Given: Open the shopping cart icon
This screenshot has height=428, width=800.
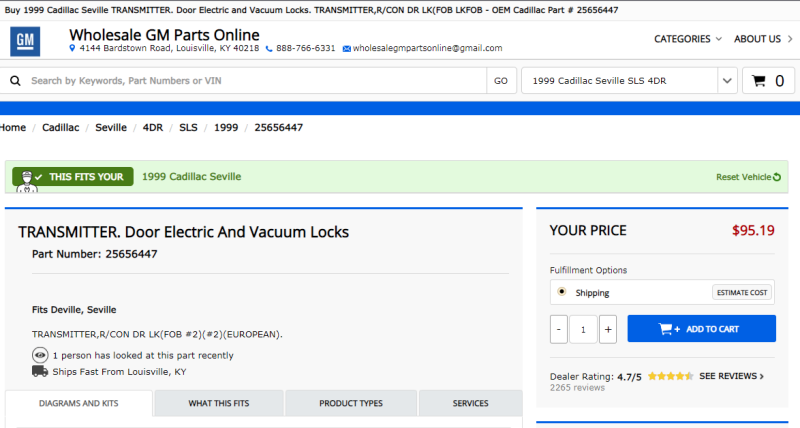Looking at the screenshot, I should 759,81.
